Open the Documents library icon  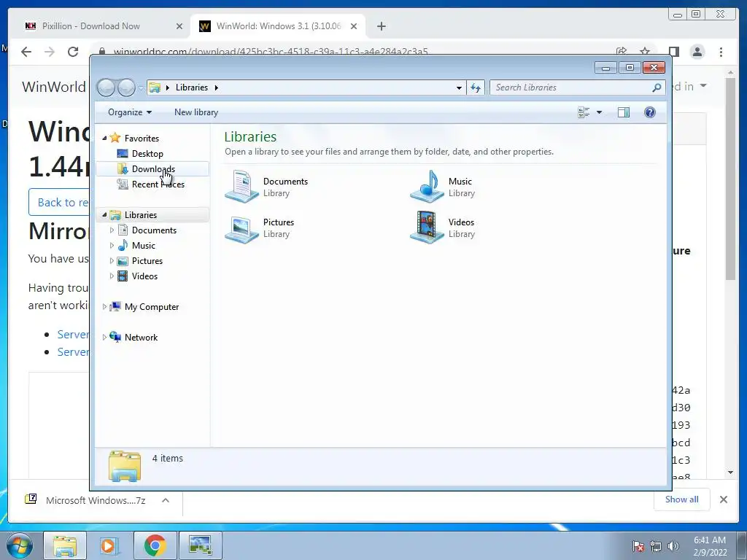point(241,187)
